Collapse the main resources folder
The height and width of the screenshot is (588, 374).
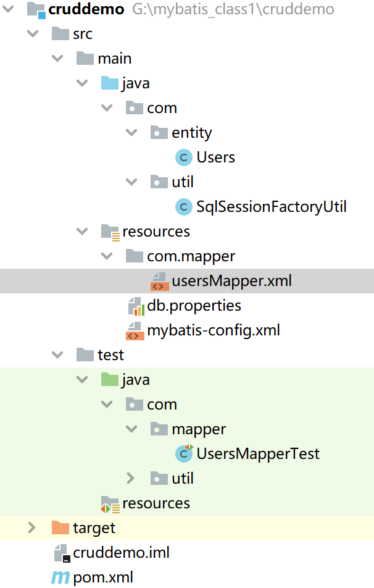click(x=82, y=232)
